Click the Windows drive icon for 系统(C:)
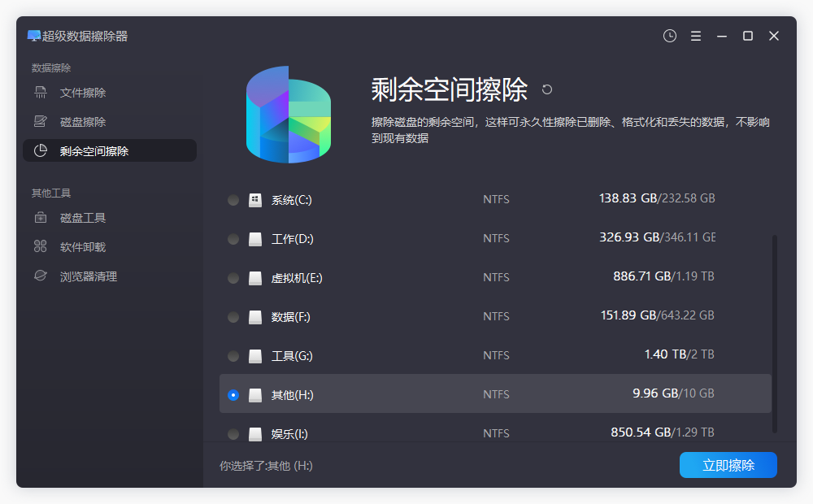 (x=255, y=200)
